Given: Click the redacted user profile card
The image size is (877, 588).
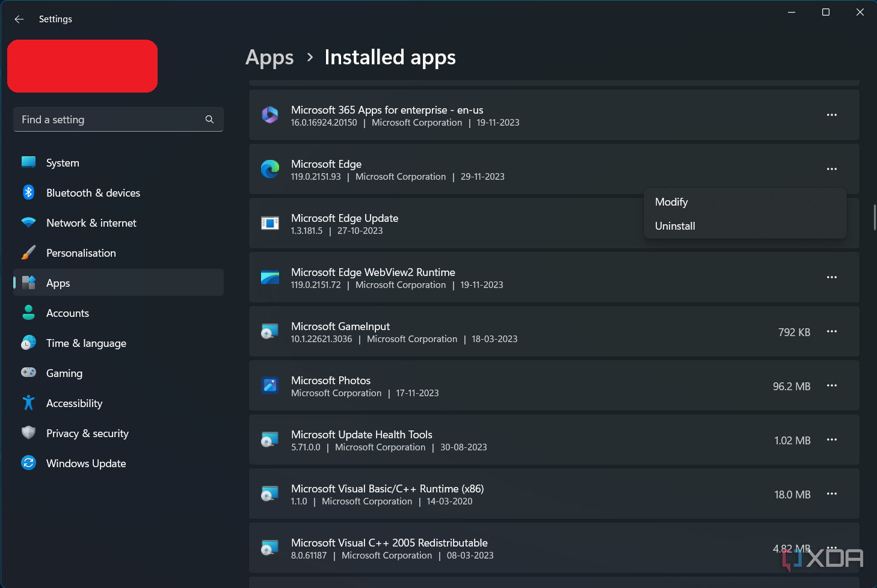Looking at the screenshot, I should click(82, 66).
